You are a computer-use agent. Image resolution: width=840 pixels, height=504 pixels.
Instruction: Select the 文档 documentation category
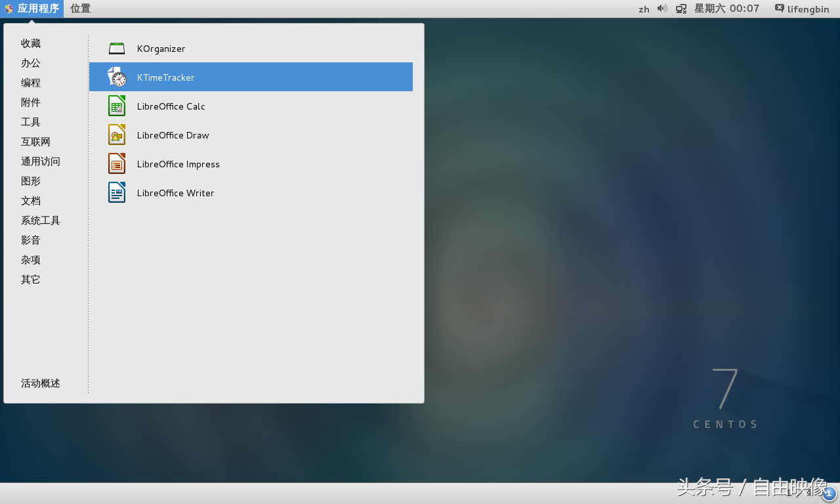pyautogui.click(x=31, y=201)
